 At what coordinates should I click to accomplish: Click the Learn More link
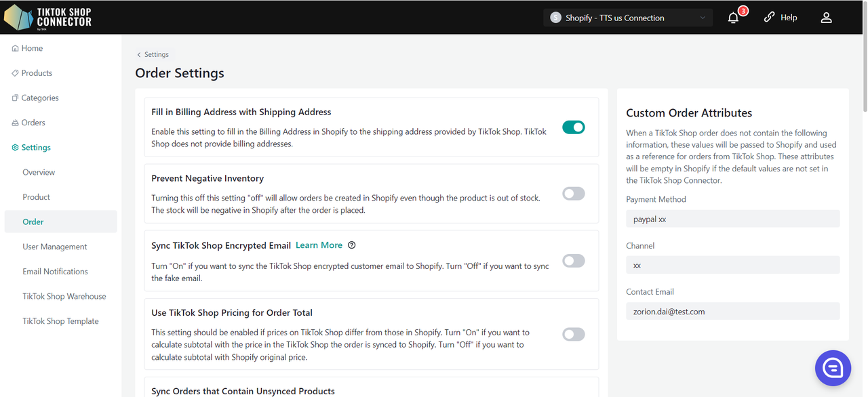pos(319,245)
